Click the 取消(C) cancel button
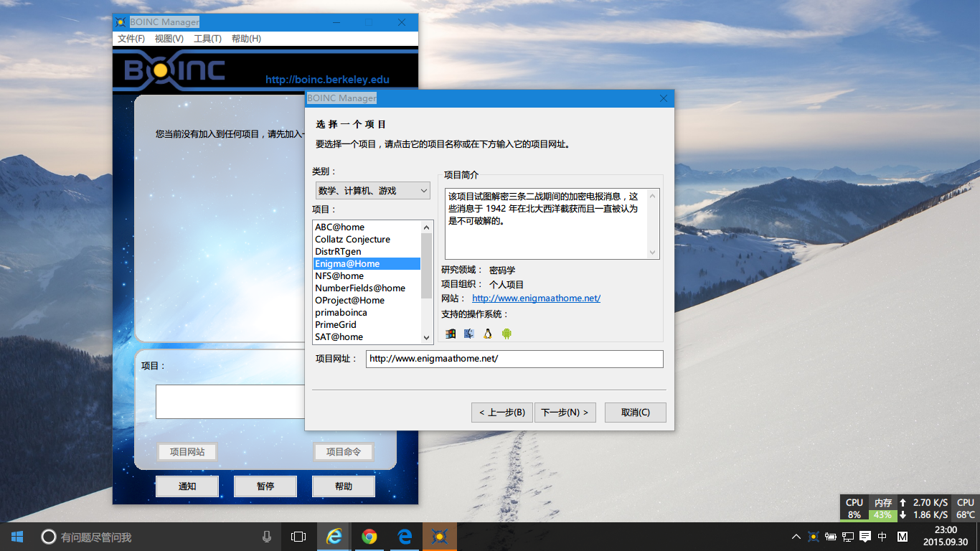The width and height of the screenshot is (980, 551). tap(636, 413)
